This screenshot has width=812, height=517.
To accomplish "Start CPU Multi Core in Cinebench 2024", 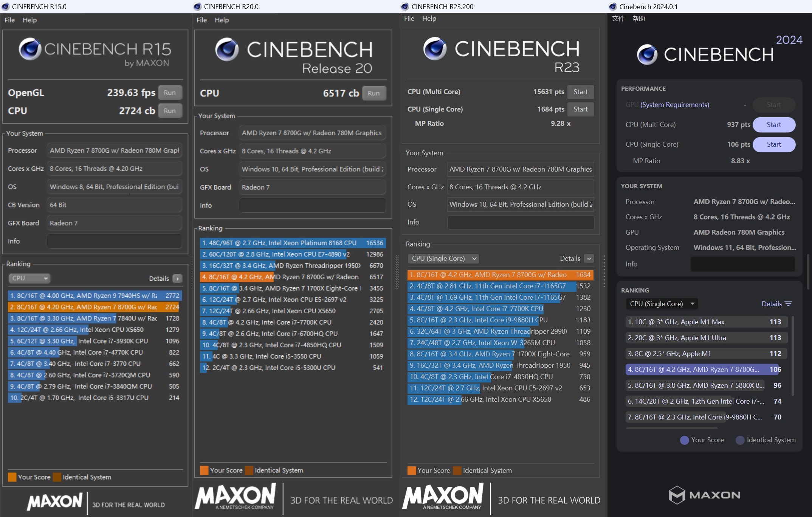I will (x=774, y=125).
